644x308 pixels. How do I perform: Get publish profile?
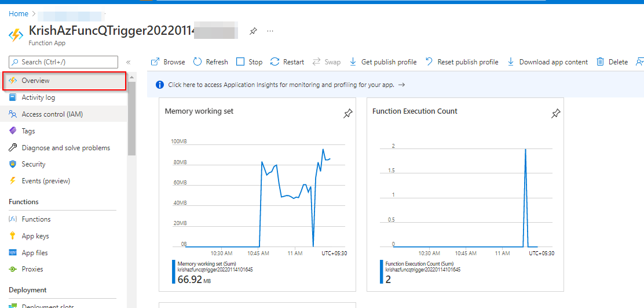(x=383, y=62)
